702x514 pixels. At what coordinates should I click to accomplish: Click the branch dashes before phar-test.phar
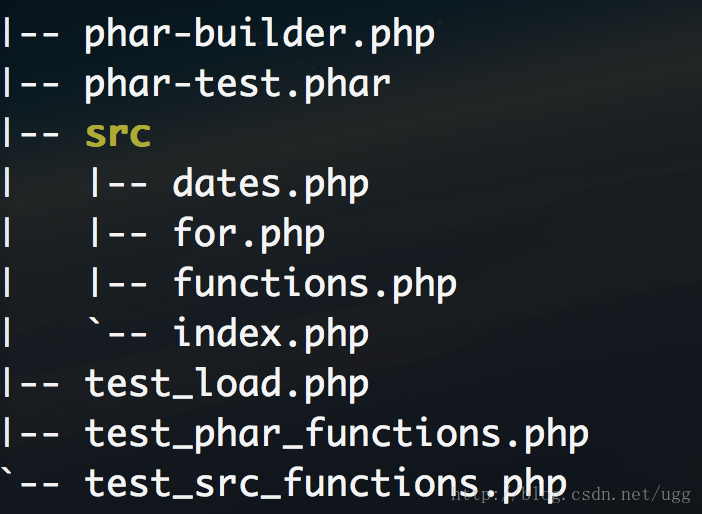pyautogui.click(x=31, y=84)
